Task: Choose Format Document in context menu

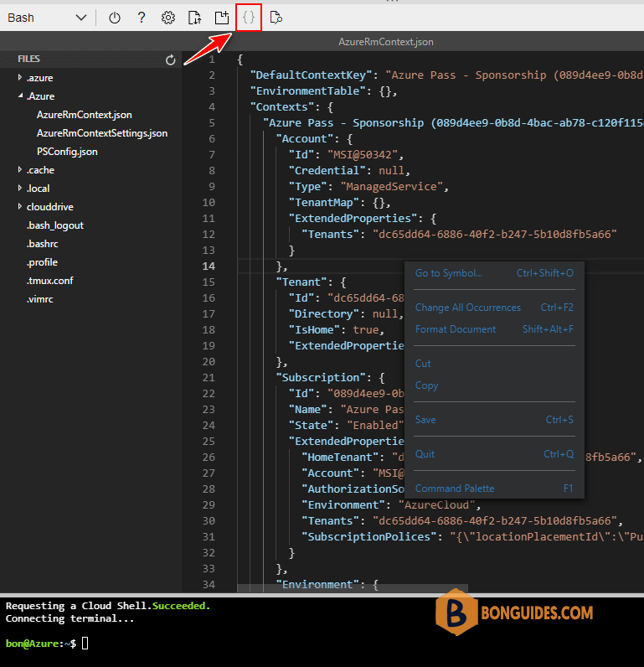Action: click(494, 329)
